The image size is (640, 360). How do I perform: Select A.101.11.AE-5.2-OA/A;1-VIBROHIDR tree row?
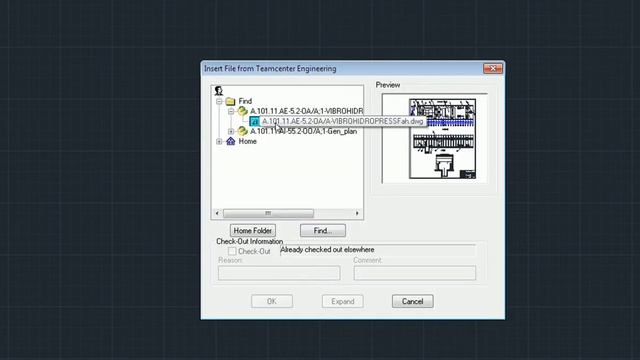(306, 111)
